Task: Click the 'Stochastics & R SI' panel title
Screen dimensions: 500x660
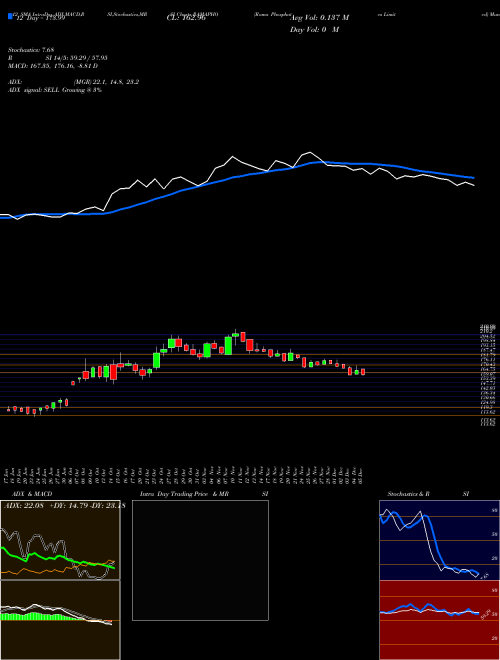Action: coord(428,494)
